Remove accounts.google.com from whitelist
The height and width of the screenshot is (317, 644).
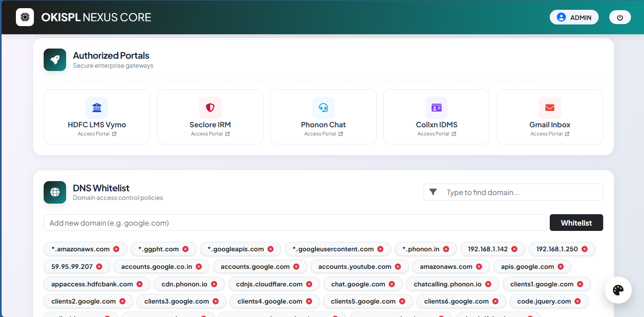tap(296, 266)
